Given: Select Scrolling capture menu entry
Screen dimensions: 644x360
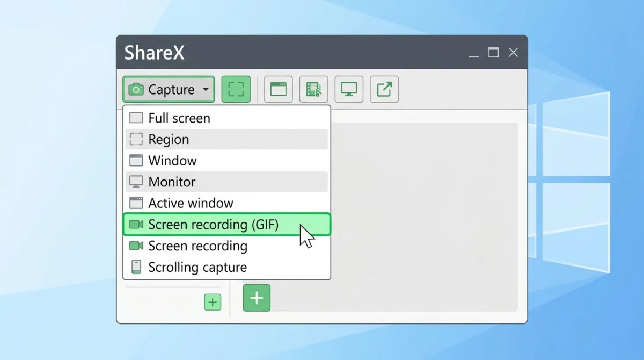Looking at the screenshot, I should click(226, 267).
